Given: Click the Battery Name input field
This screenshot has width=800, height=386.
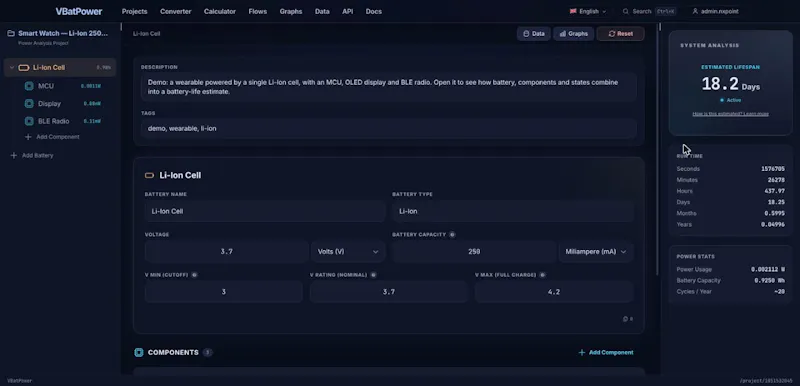Looking at the screenshot, I should pyautogui.click(x=265, y=211).
